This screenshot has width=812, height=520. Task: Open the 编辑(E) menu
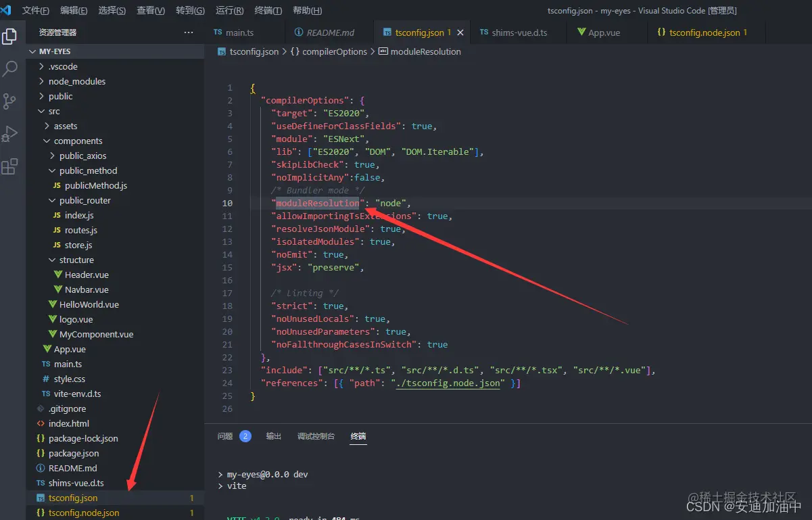coord(74,11)
